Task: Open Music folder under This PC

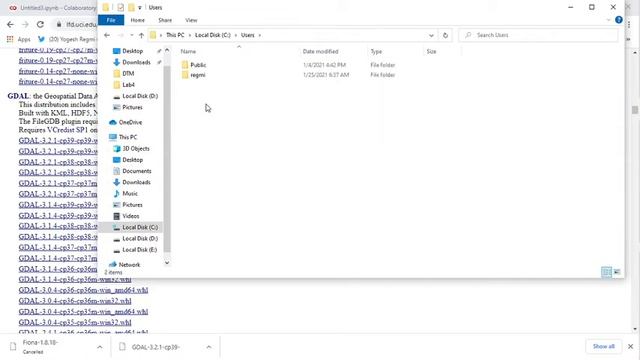Action: (x=130, y=193)
